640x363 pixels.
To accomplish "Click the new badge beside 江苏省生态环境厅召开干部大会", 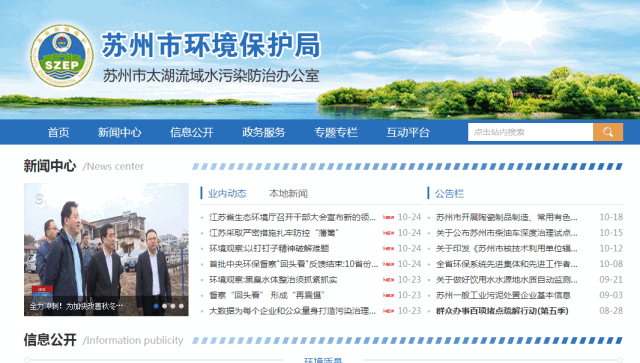I will (x=388, y=217).
